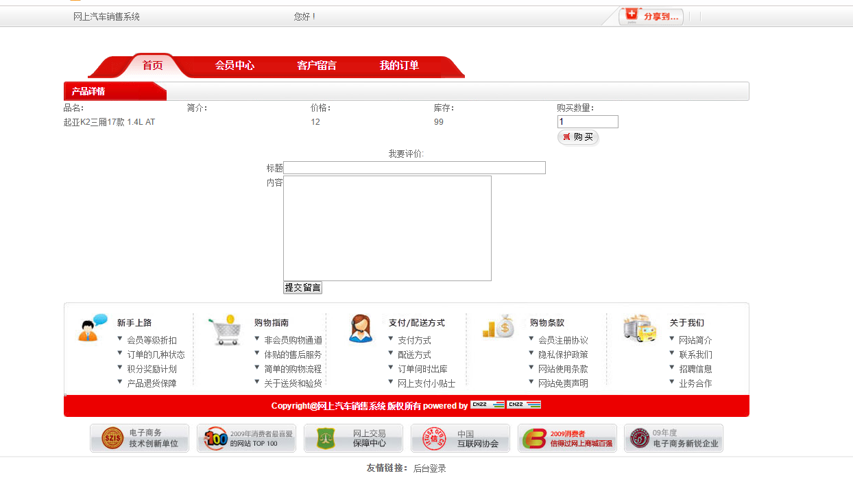Open the 首页 tab
Screen dimensions: 853x504
click(153, 66)
